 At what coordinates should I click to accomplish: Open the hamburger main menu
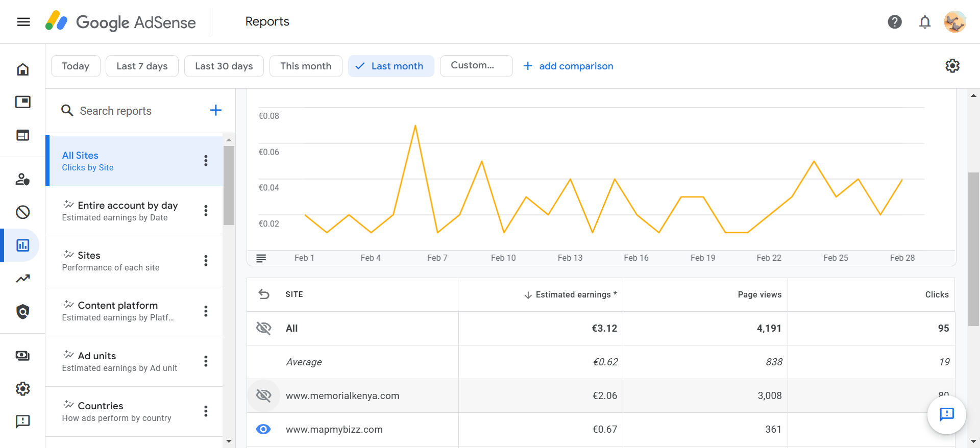pos(23,22)
